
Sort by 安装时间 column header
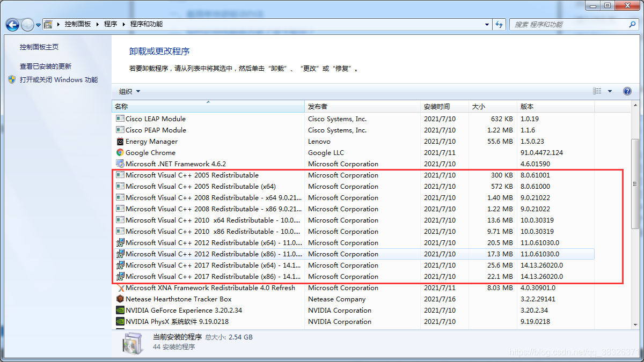pos(445,106)
